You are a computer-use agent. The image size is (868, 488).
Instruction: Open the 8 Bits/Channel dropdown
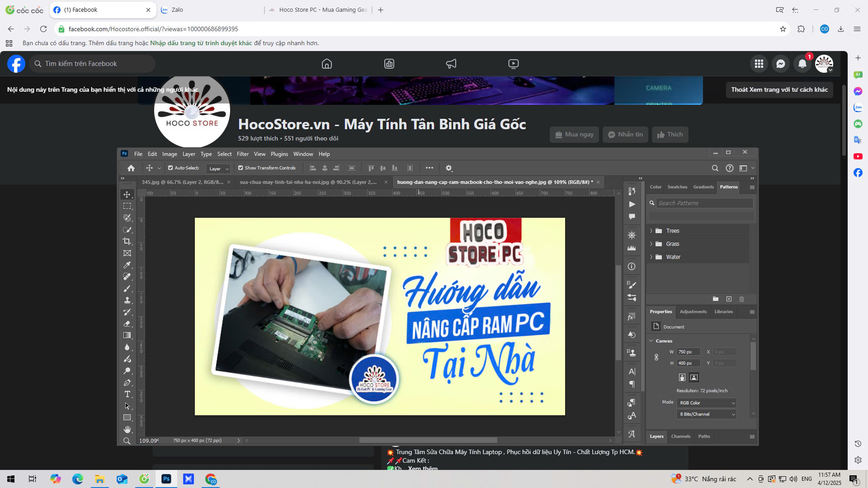click(707, 414)
